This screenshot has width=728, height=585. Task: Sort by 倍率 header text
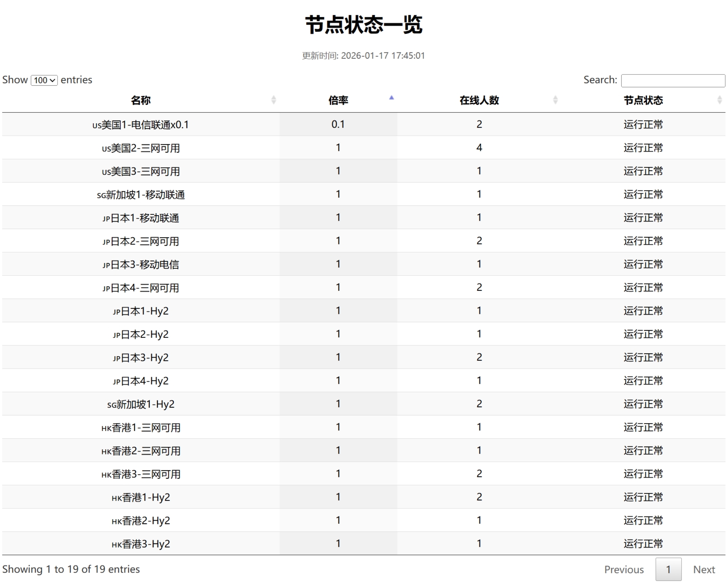338,100
